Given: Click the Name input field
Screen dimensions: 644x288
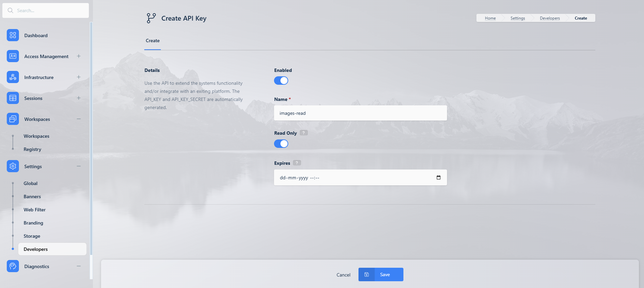Looking at the screenshot, I should [x=360, y=113].
